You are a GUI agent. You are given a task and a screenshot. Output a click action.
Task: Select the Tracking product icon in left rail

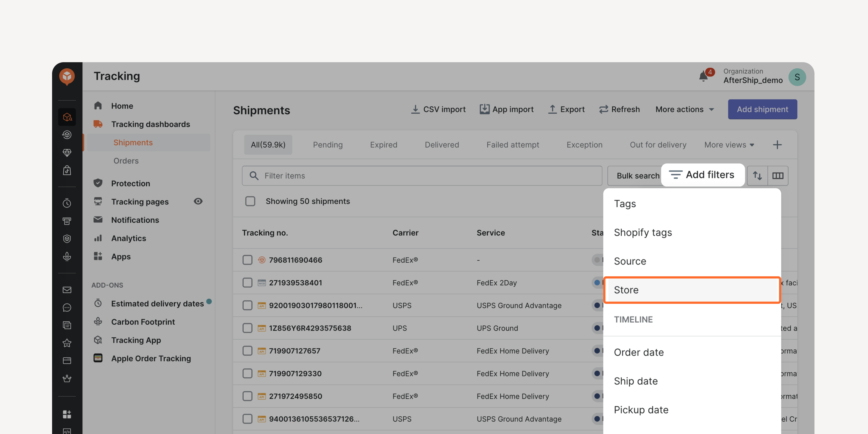coord(67,117)
